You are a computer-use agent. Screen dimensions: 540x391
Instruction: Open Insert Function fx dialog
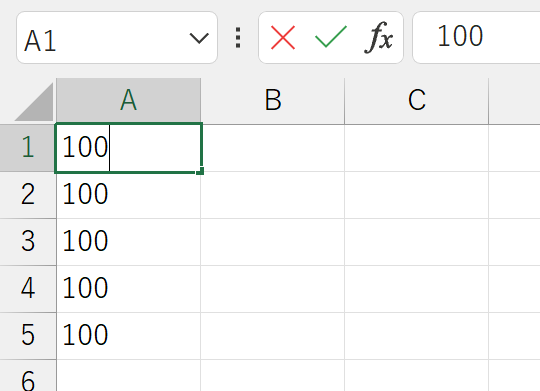pyautogui.click(x=378, y=38)
